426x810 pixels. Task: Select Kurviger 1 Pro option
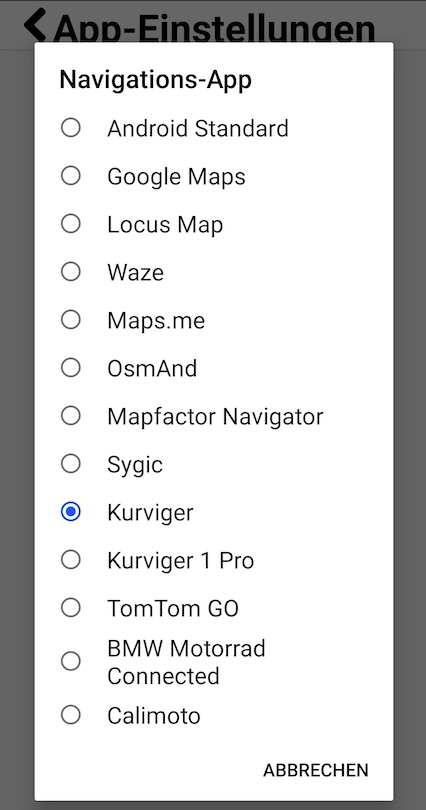71,560
